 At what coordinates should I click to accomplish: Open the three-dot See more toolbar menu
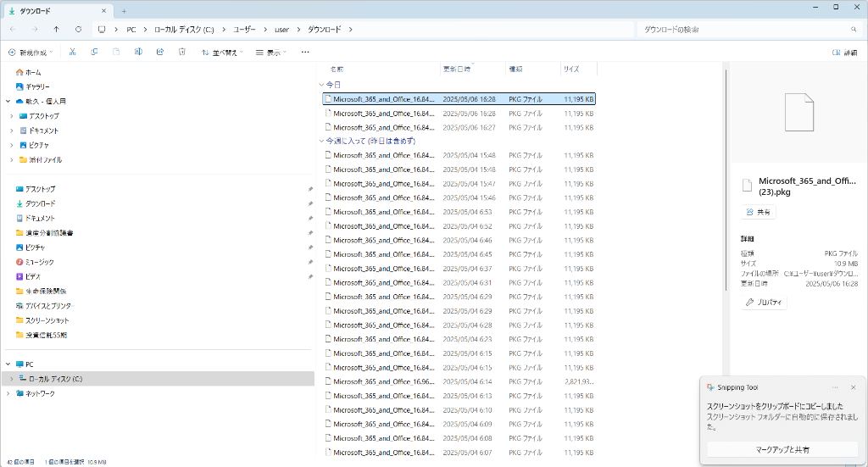coord(305,52)
